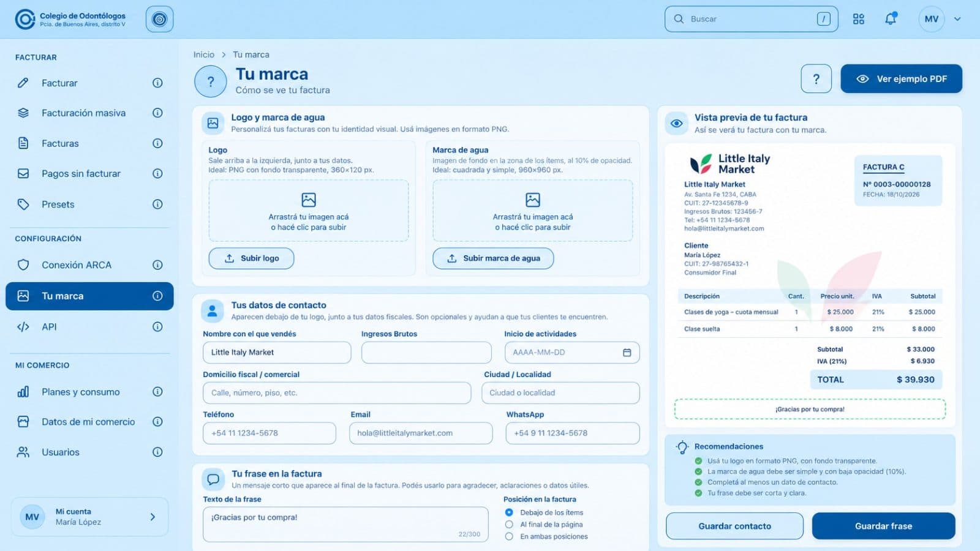Click the info icon next to Planes y consumo
980x551 pixels.
pos(157,392)
